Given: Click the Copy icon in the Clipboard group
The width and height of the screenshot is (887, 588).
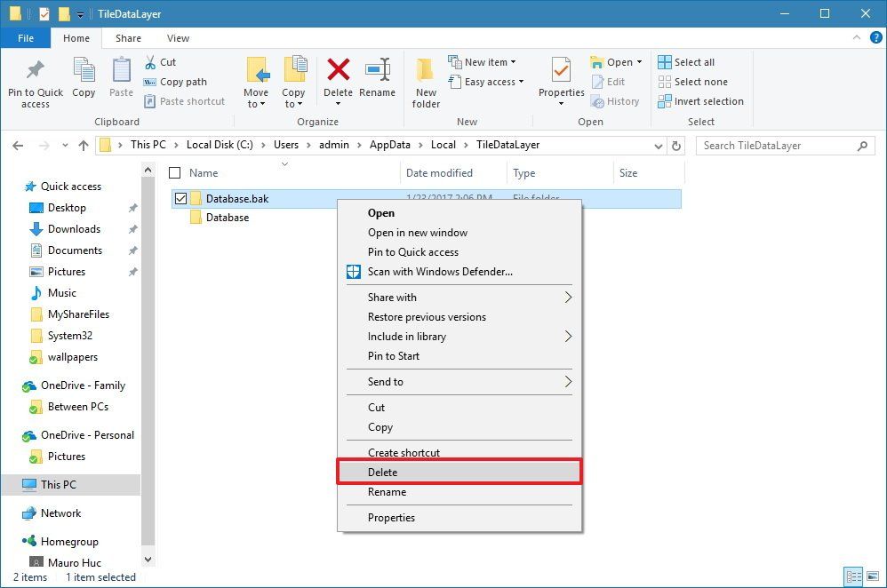Looking at the screenshot, I should tap(84, 76).
